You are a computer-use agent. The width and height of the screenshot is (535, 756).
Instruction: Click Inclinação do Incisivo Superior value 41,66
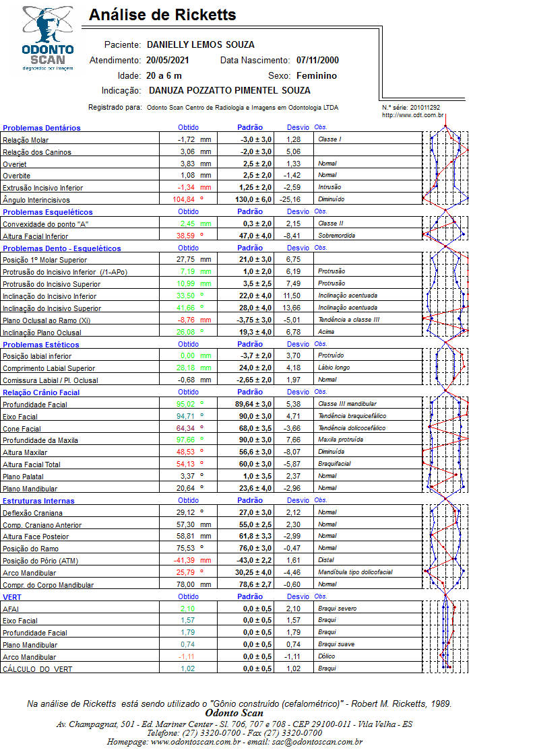click(186, 308)
